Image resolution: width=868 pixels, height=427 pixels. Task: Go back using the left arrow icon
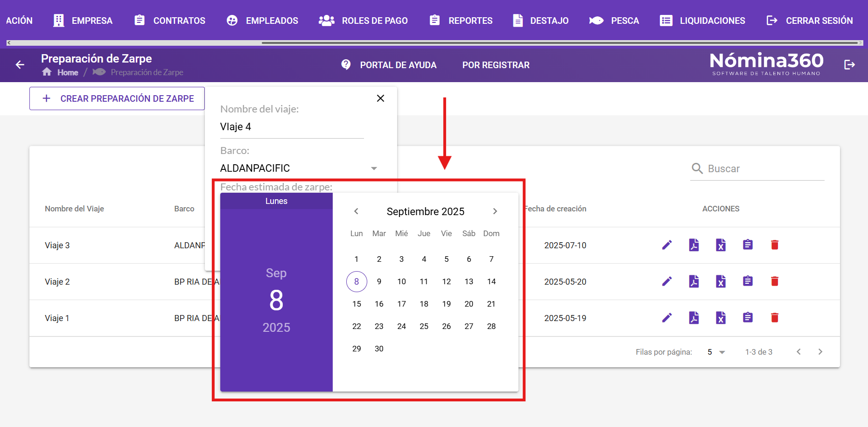point(20,65)
